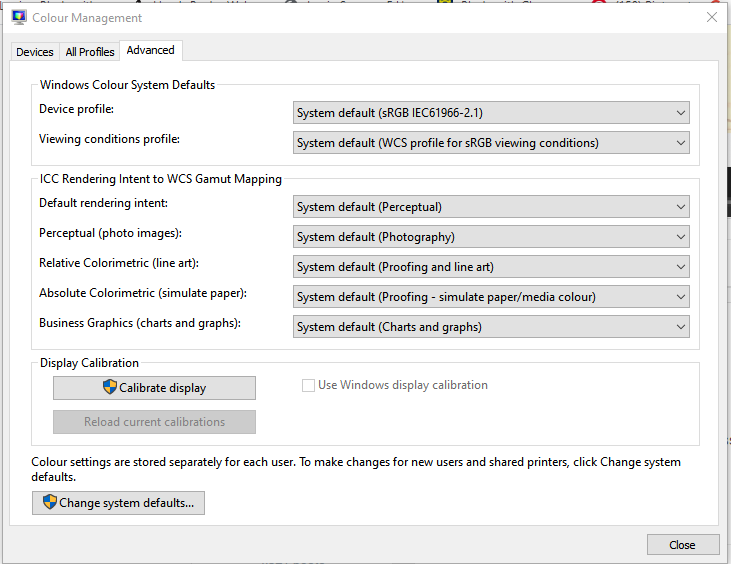This screenshot has height=564, width=731.
Task: Click the Close button
Action: point(683,545)
